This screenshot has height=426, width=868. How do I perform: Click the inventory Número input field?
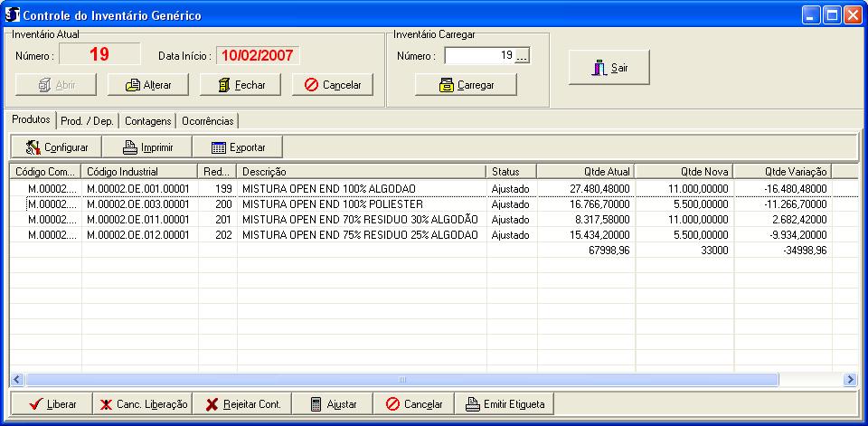click(479, 56)
